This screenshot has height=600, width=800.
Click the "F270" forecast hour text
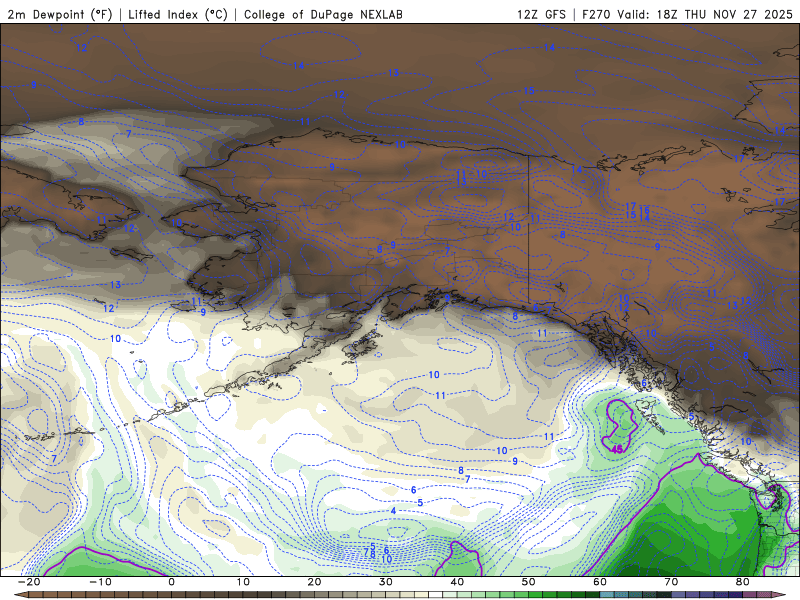click(596, 14)
